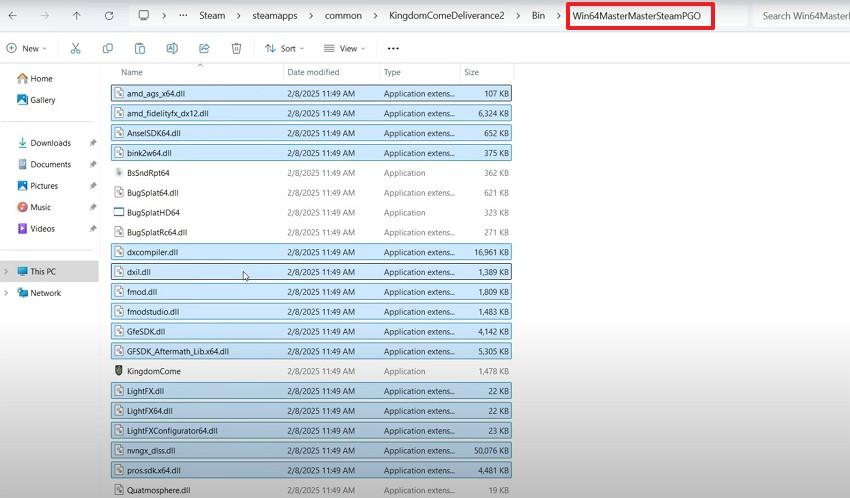
Task: Select the fmodstudio.dll file
Action: point(311,312)
